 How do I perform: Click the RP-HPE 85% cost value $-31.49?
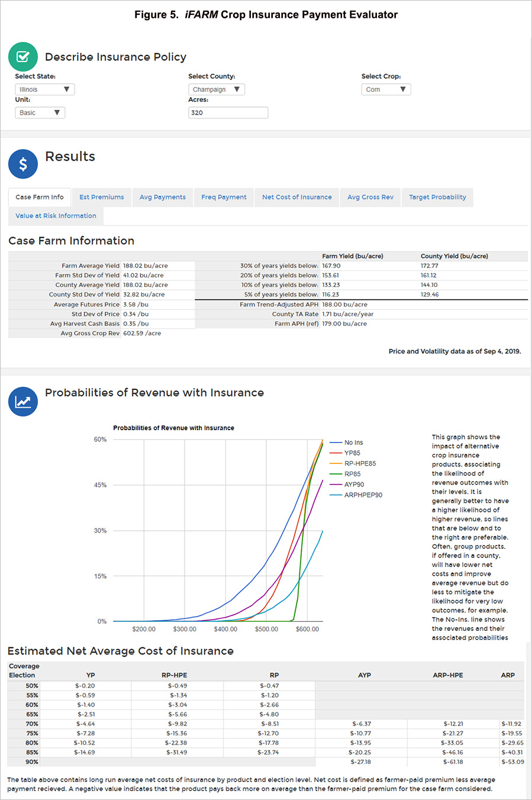(176, 752)
